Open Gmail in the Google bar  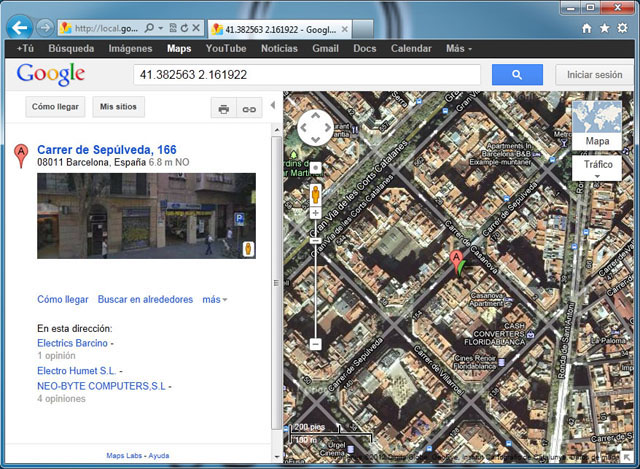pyautogui.click(x=325, y=49)
